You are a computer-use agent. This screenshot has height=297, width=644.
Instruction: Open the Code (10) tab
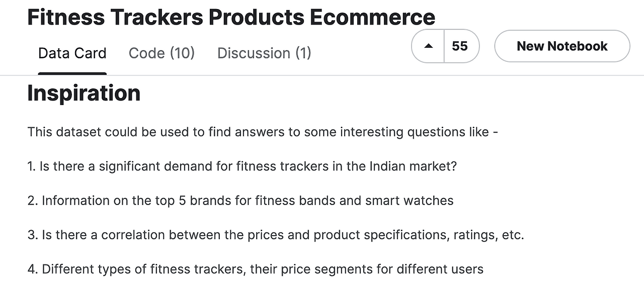(x=162, y=53)
